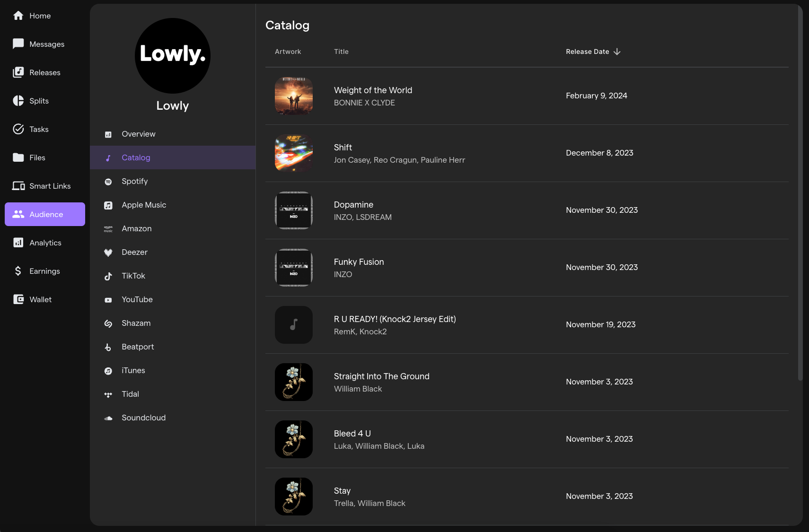This screenshot has width=809, height=532.
Task: Click the Beatport logo icon
Action: click(108, 347)
